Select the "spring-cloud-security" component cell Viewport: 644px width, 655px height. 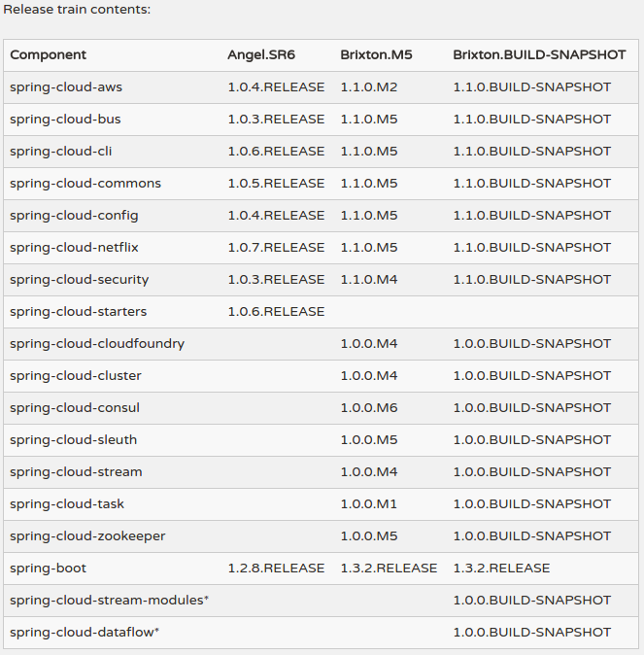pos(80,280)
